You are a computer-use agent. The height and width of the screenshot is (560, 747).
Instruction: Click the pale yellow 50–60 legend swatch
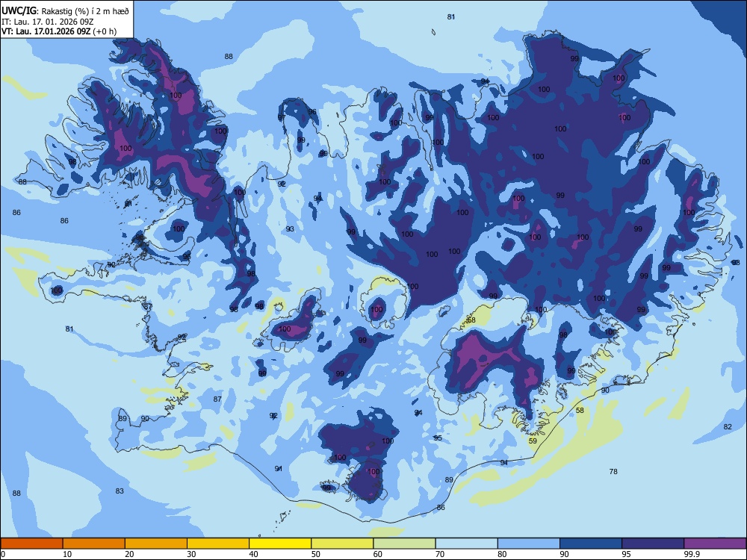pyautogui.click(x=342, y=544)
